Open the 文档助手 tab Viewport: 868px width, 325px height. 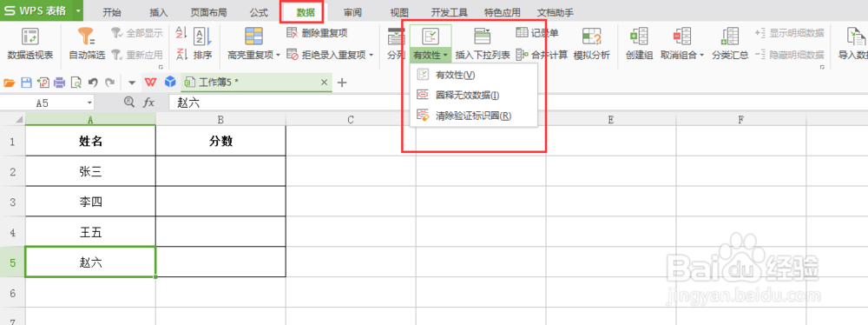click(x=556, y=12)
